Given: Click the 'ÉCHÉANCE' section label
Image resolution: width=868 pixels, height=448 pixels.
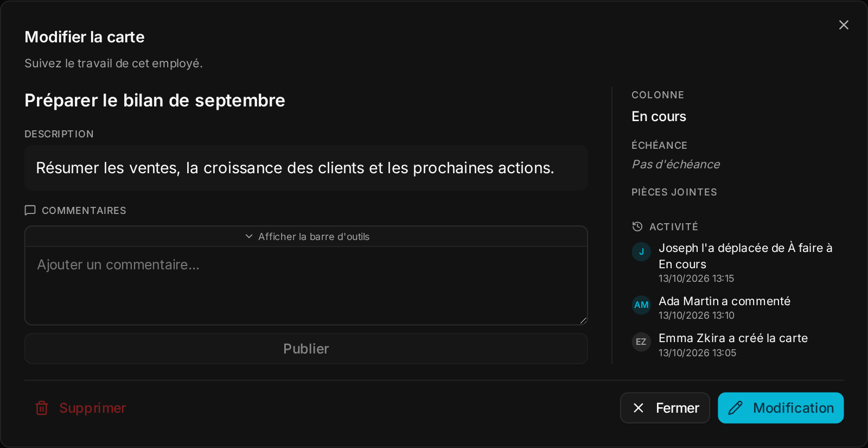Looking at the screenshot, I should 659,145.
